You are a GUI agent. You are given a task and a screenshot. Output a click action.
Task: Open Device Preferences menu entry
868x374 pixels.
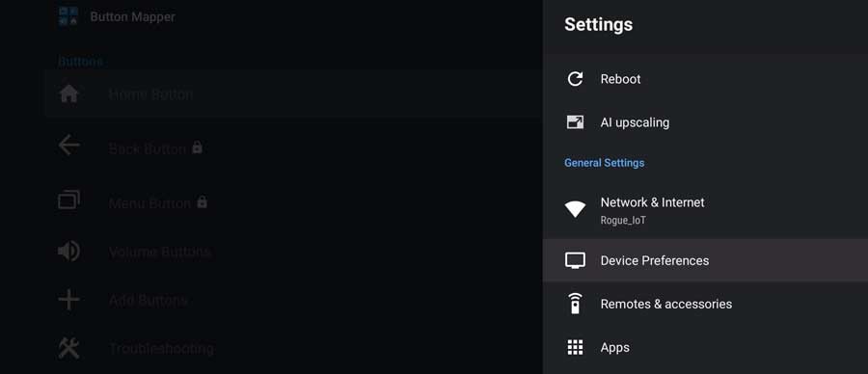tap(705, 260)
